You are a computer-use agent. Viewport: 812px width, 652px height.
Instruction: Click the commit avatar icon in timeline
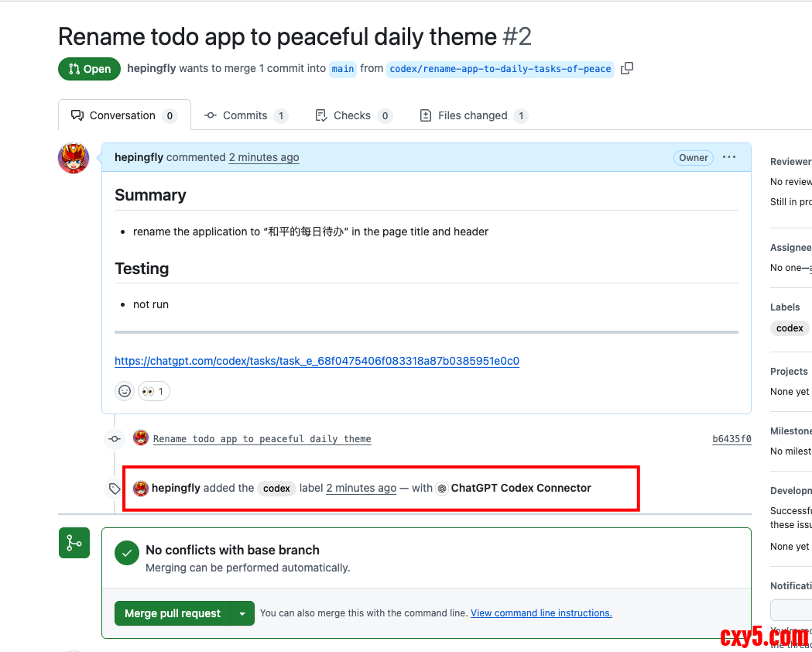[141, 438]
